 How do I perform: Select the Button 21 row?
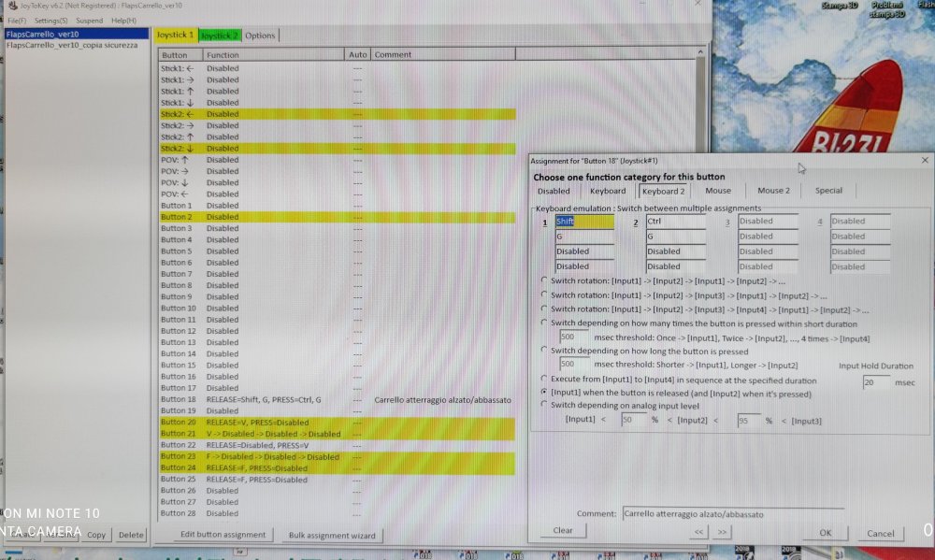tap(337, 434)
